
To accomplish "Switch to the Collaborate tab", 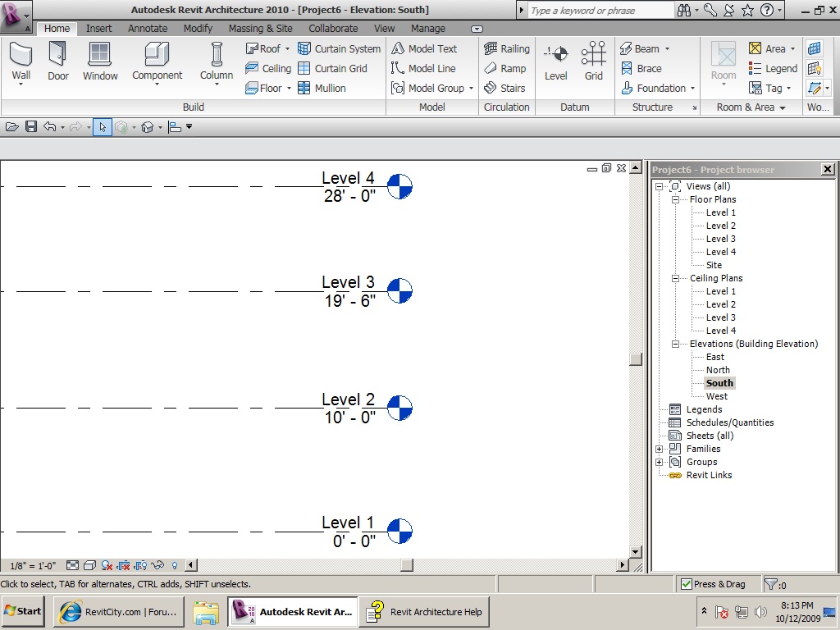I will pos(333,29).
